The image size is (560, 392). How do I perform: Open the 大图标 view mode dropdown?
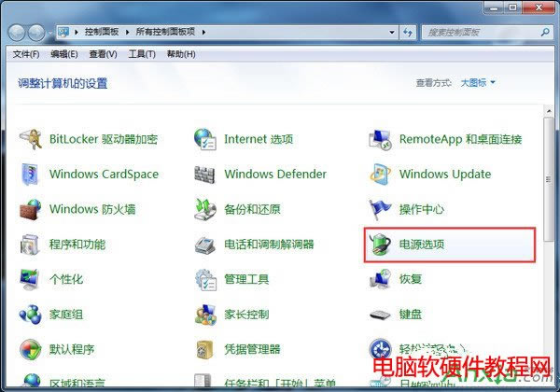(x=478, y=83)
